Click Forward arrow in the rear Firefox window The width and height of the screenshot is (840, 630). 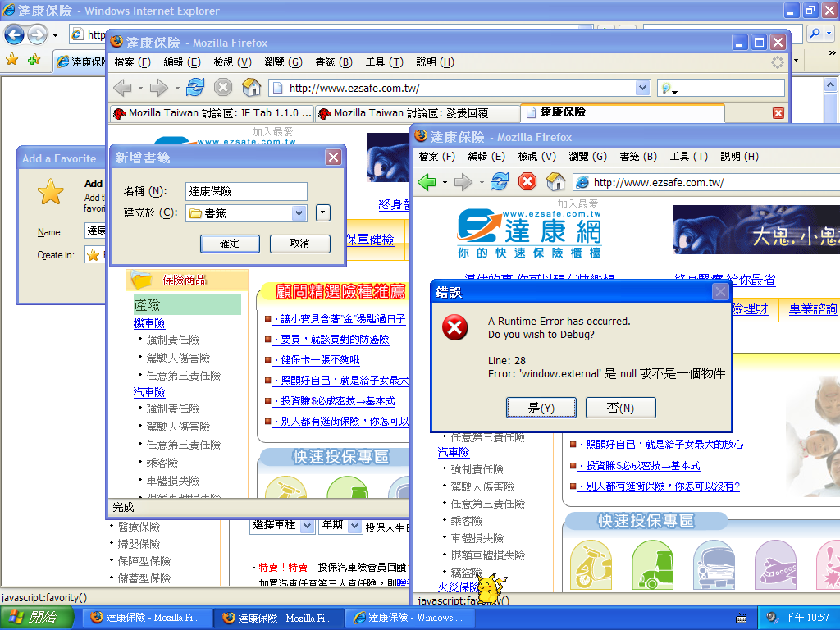[x=159, y=87]
